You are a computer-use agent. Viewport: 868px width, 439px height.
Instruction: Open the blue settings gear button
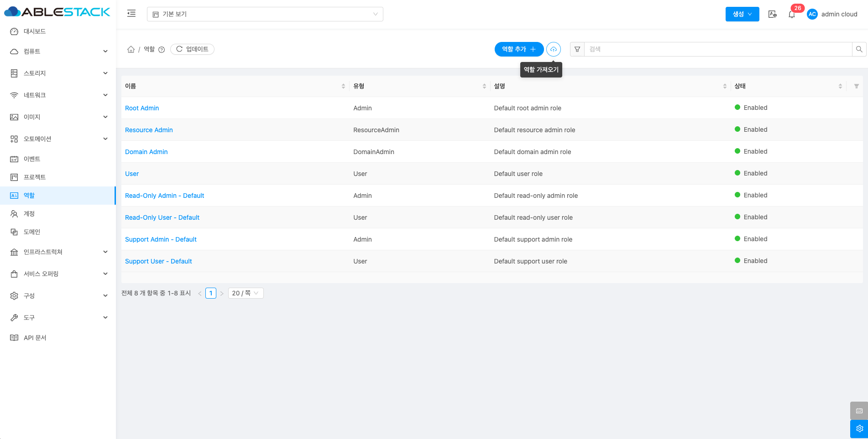tap(859, 429)
